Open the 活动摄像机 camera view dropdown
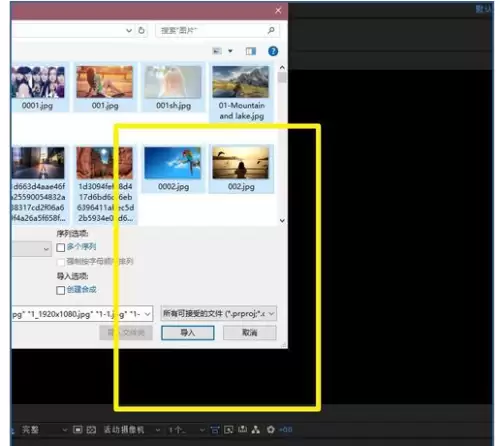This screenshot has height=446, width=500. 131,430
